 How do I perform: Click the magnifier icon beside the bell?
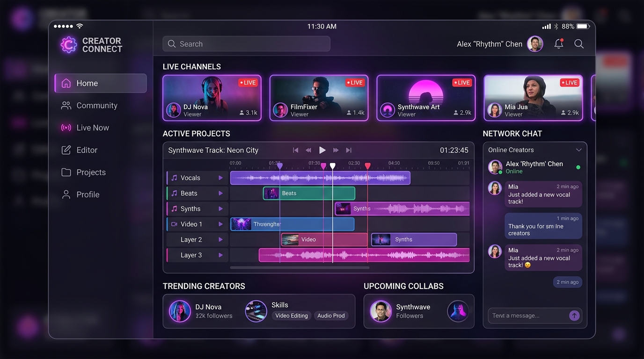[x=579, y=44]
